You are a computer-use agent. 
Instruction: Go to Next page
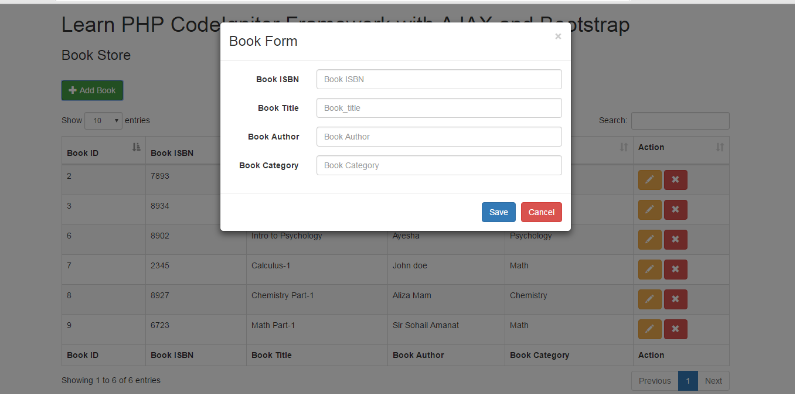(713, 381)
